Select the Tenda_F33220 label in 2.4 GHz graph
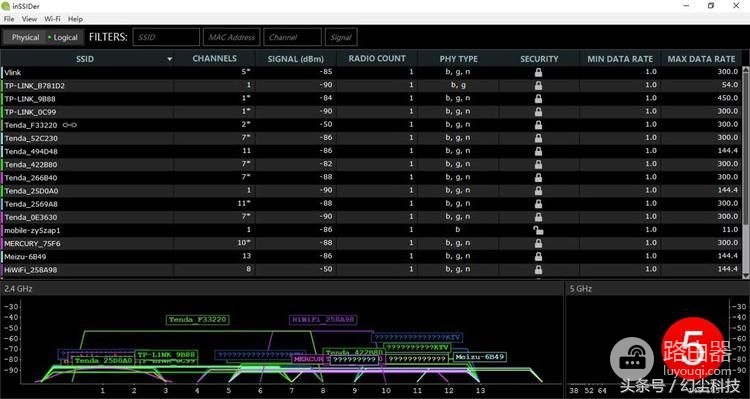This screenshot has height=399, width=750. click(198, 320)
